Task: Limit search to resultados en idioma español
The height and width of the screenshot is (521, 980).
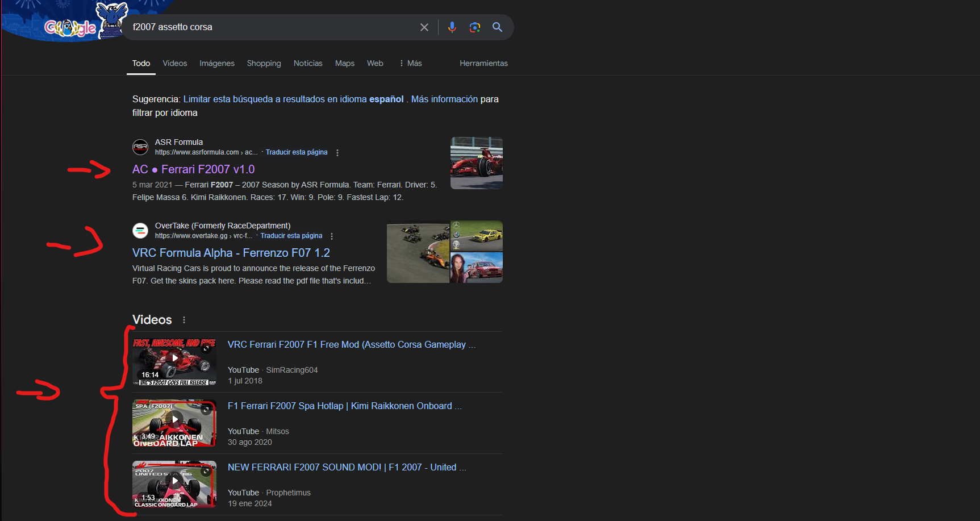Action: pyautogui.click(x=293, y=99)
